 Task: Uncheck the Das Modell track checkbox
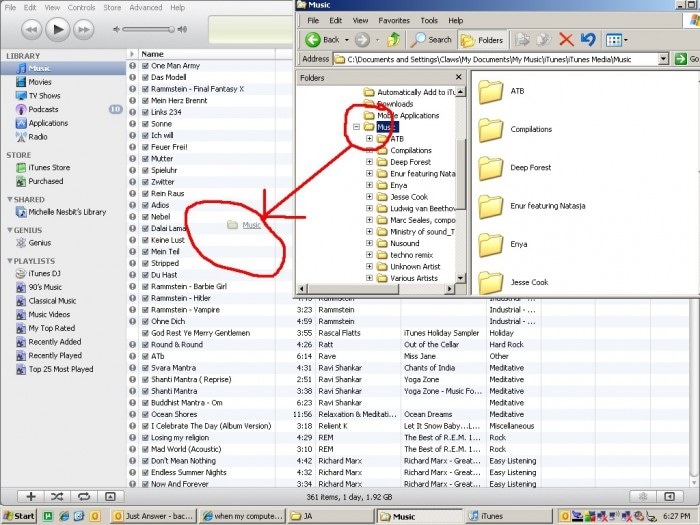click(x=145, y=77)
